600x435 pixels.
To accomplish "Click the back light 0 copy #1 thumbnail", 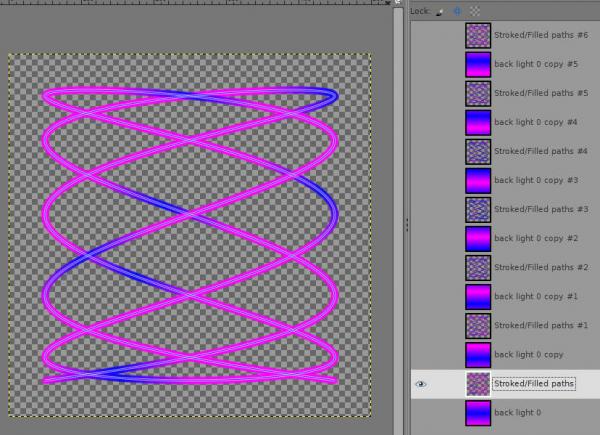I will coord(478,297).
